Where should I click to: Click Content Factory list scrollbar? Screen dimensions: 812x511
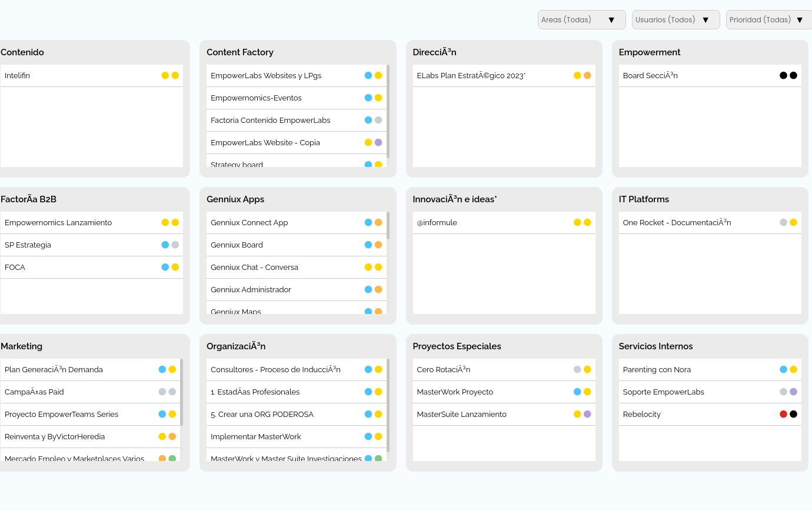388,112
